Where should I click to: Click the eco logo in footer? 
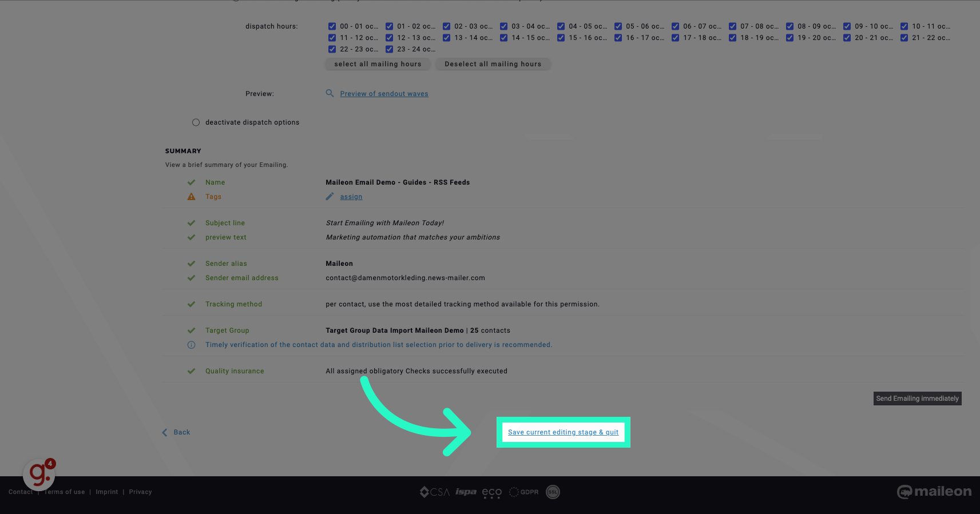pyautogui.click(x=492, y=492)
